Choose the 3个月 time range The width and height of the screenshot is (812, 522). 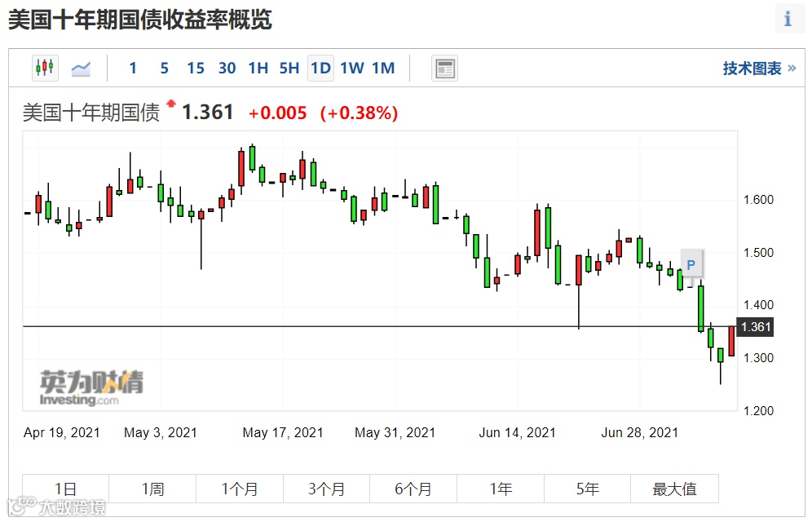click(326, 489)
